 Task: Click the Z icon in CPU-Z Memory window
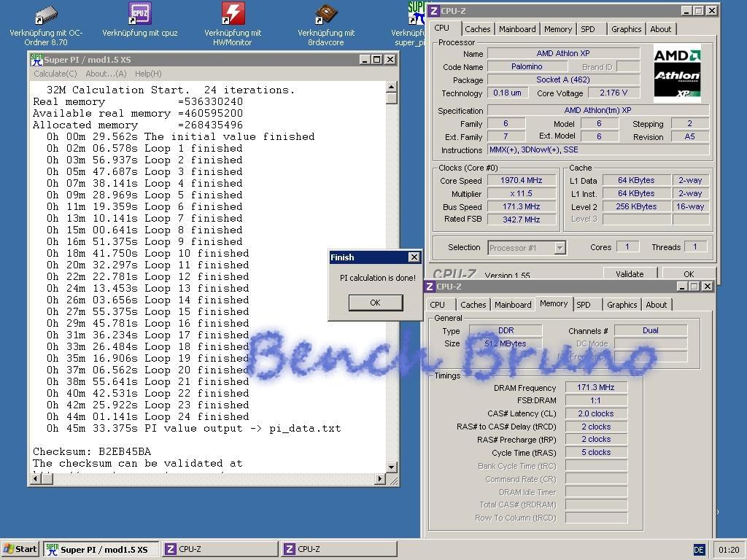coord(430,286)
